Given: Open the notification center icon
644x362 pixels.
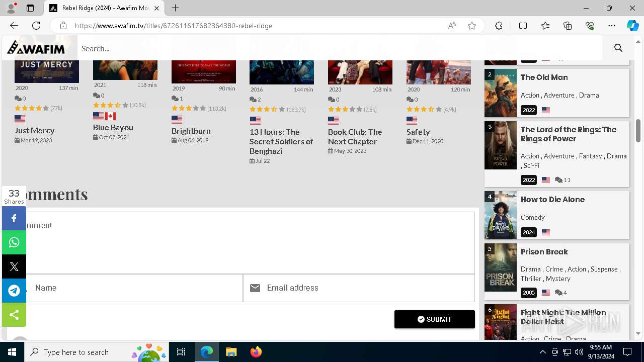Looking at the screenshot, I should (x=627, y=352).
